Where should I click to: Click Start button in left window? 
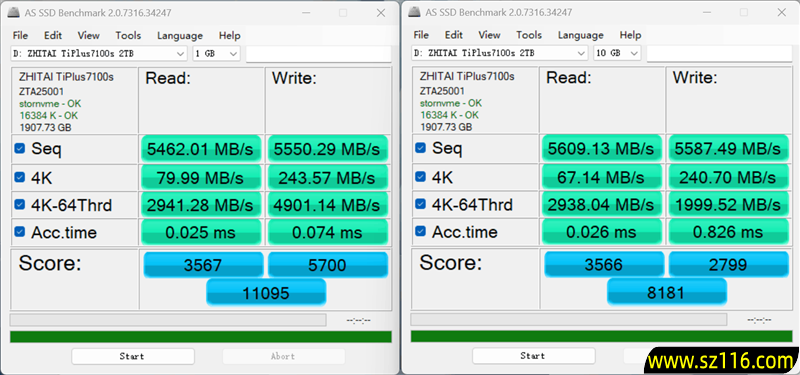pyautogui.click(x=133, y=356)
